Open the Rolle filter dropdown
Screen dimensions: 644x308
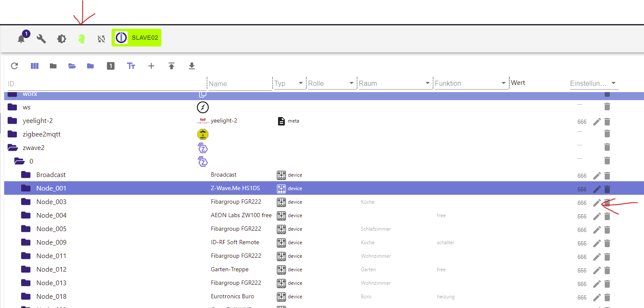point(332,83)
